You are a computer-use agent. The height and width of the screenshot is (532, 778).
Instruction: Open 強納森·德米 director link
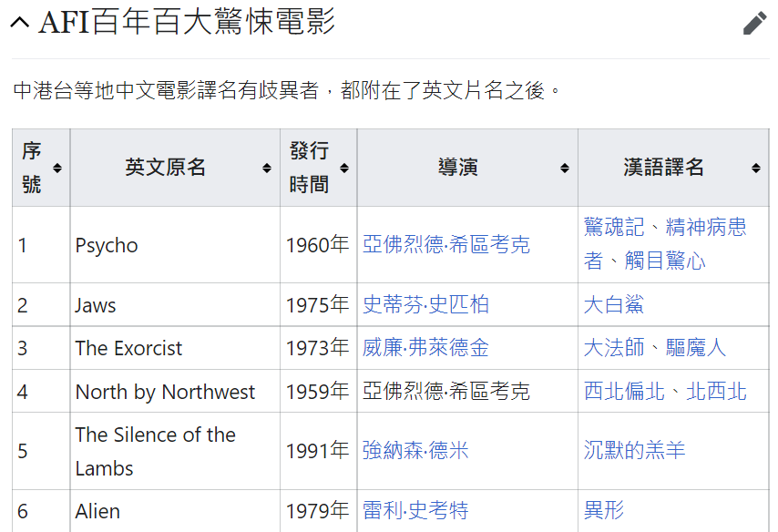tap(415, 451)
